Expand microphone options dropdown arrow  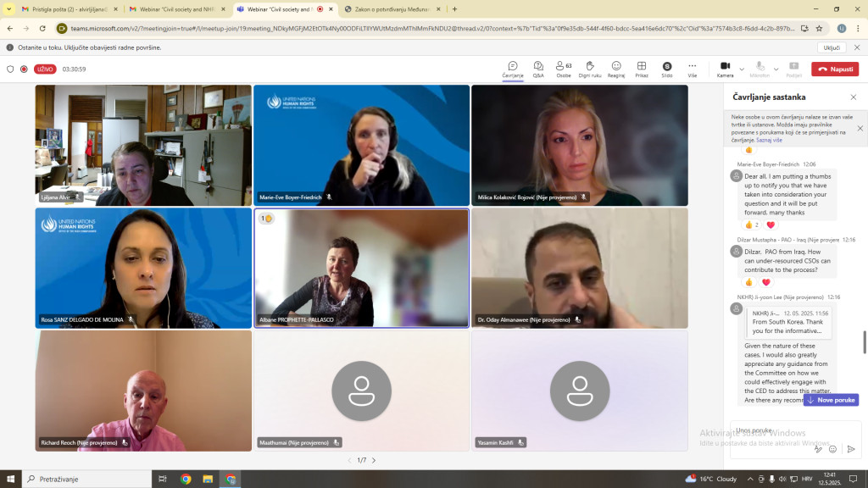[777, 69]
